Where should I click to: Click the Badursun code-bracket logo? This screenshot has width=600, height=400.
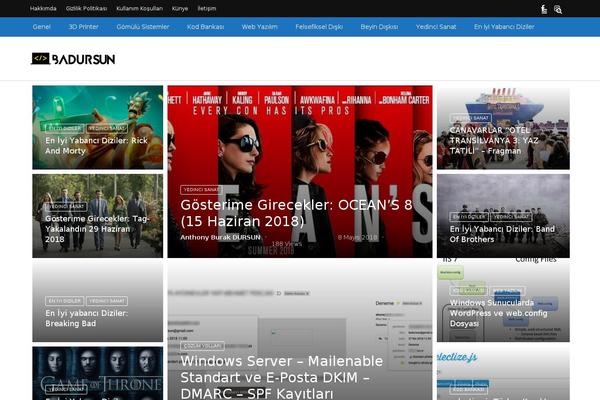point(73,59)
